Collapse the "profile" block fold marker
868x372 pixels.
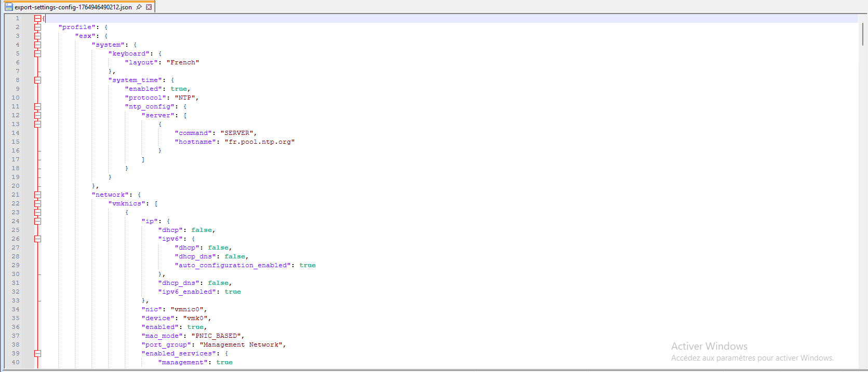click(x=37, y=27)
